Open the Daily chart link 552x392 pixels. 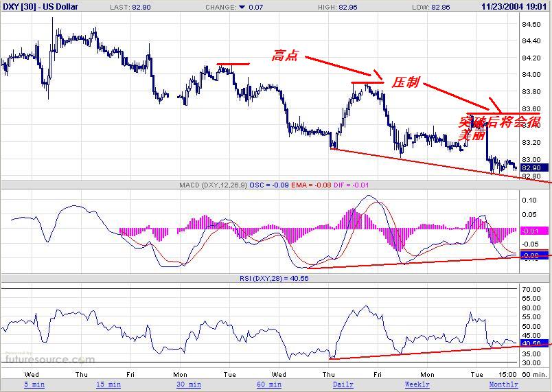coord(343,384)
